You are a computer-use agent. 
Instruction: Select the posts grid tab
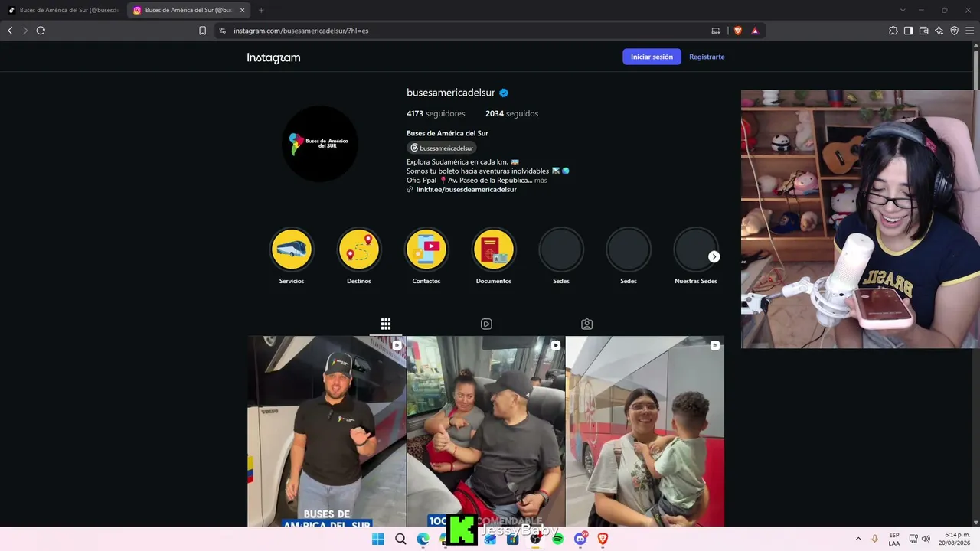pyautogui.click(x=386, y=324)
